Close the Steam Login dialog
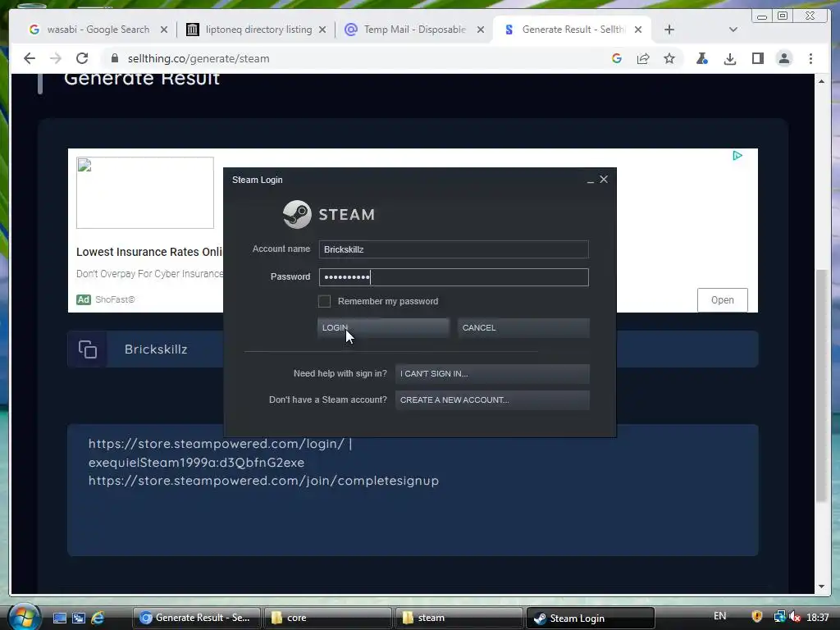The width and height of the screenshot is (840, 630). [x=604, y=179]
